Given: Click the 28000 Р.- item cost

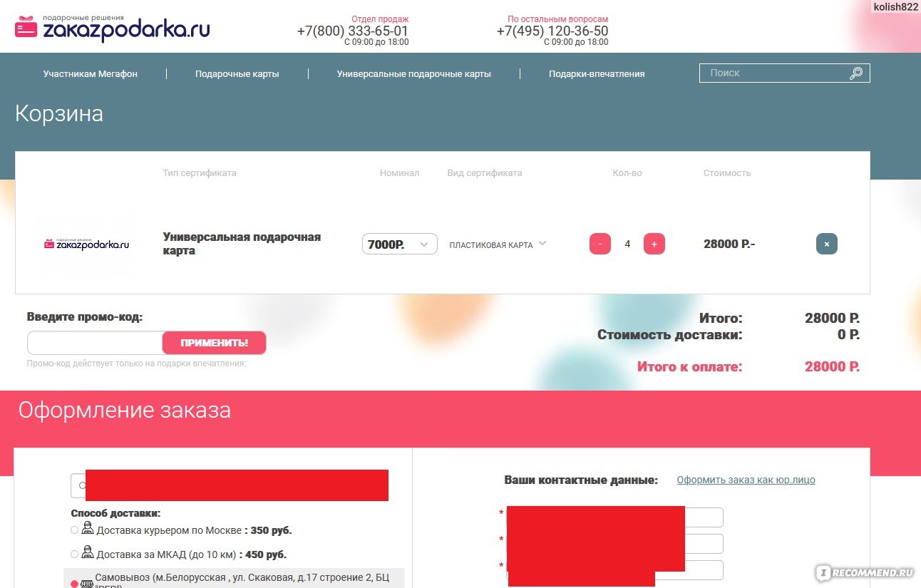Looking at the screenshot, I should pyautogui.click(x=729, y=244).
